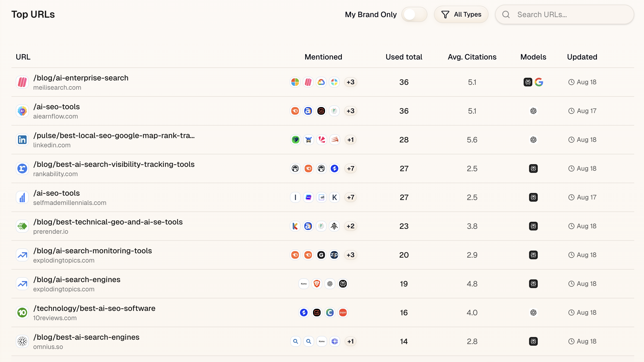Open the linkedin.com pulse URL link
This screenshot has width=644, height=362.
pyautogui.click(x=114, y=136)
